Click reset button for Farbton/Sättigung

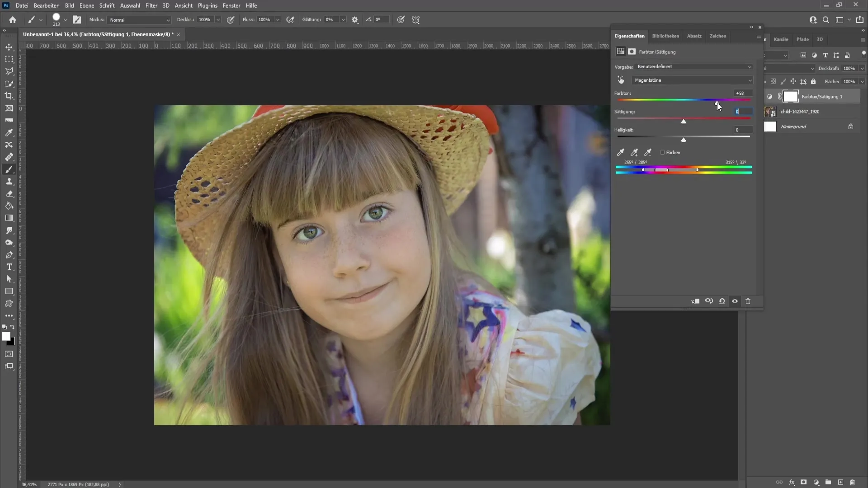tap(722, 301)
